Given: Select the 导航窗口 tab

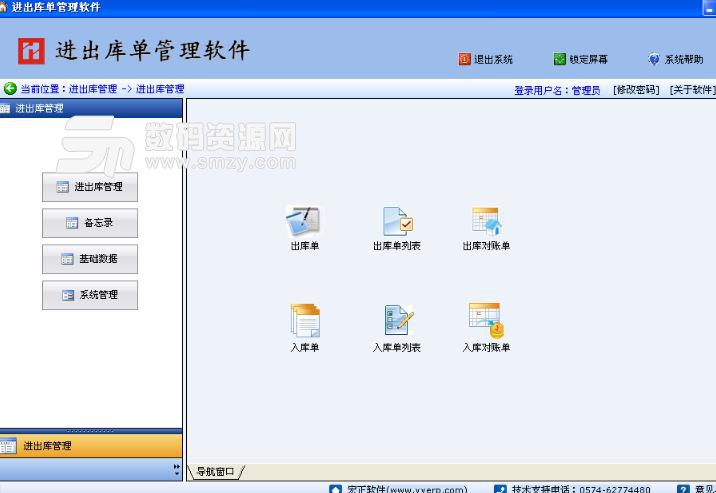Looking at the screenshot, I should (216, 472).
